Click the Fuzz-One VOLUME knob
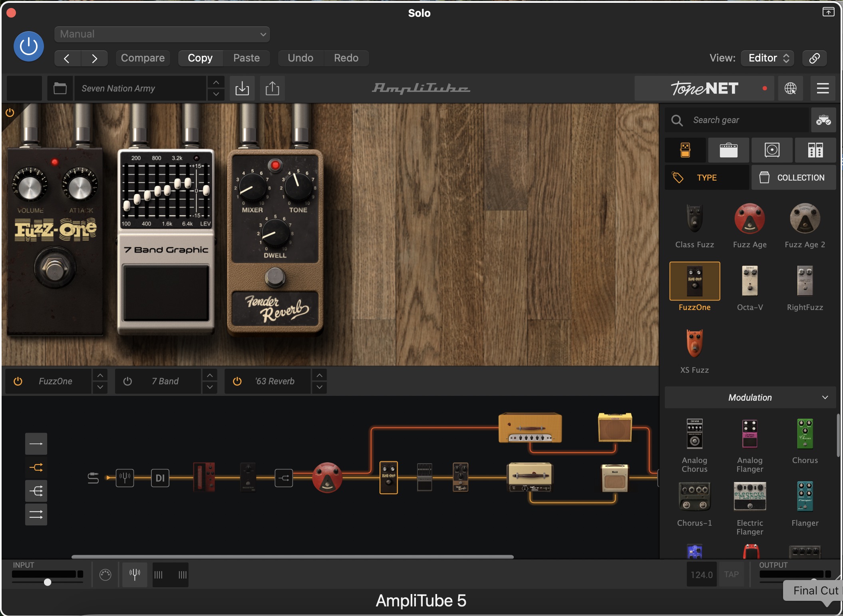 pyautogui.click(x=30, y=188)
